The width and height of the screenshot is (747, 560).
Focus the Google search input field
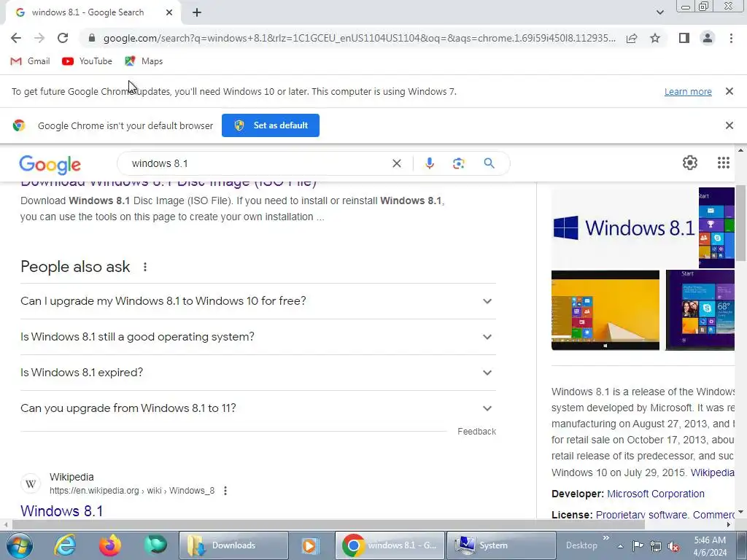point(258,163)
